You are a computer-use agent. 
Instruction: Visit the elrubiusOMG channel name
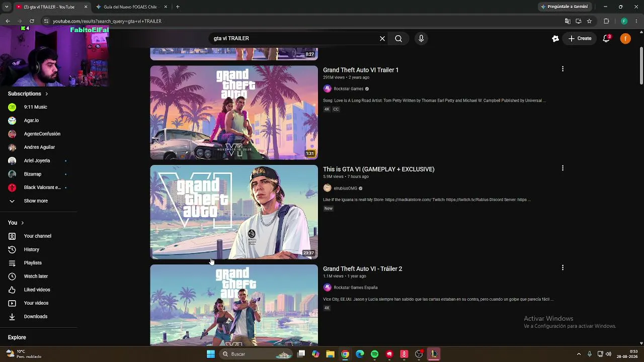pyautogui.click(x=346, y=189)
